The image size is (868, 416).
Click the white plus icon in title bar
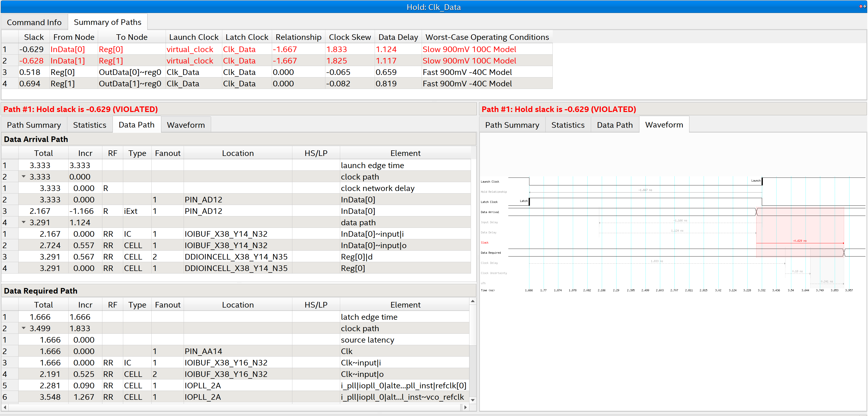865,6
